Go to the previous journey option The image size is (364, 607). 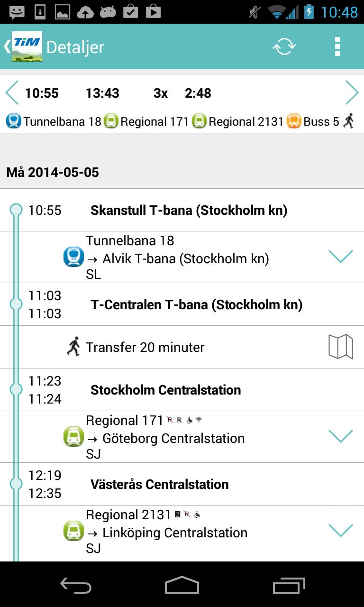(x=12, y=93)
